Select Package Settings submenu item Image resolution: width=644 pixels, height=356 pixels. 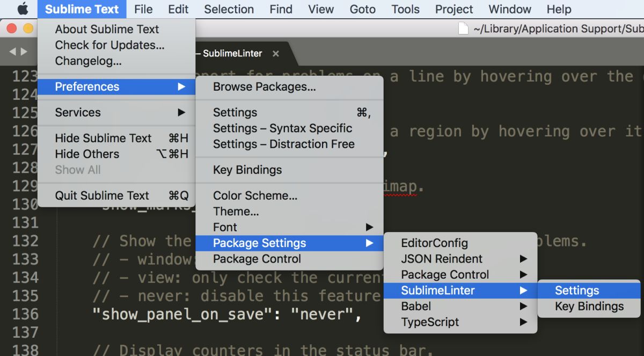289,243
